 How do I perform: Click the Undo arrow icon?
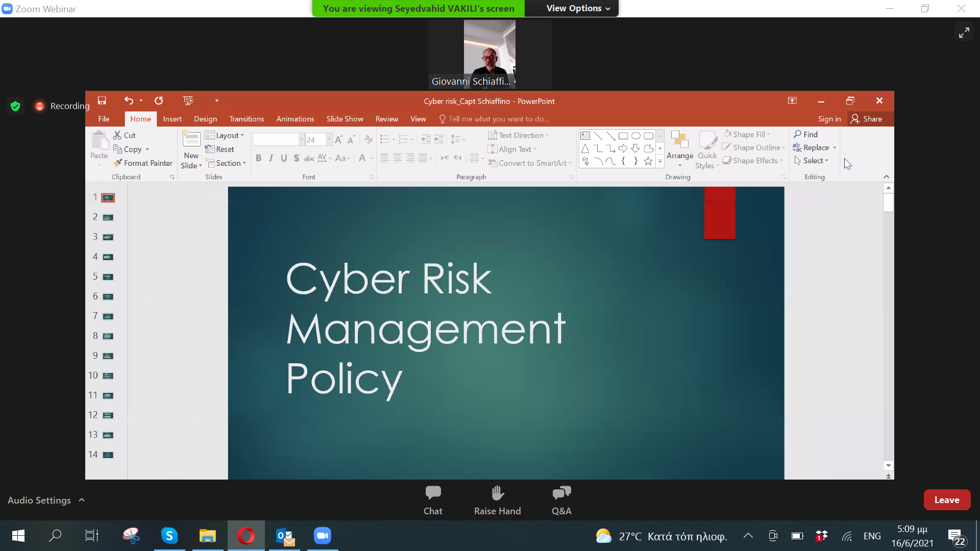129,101
